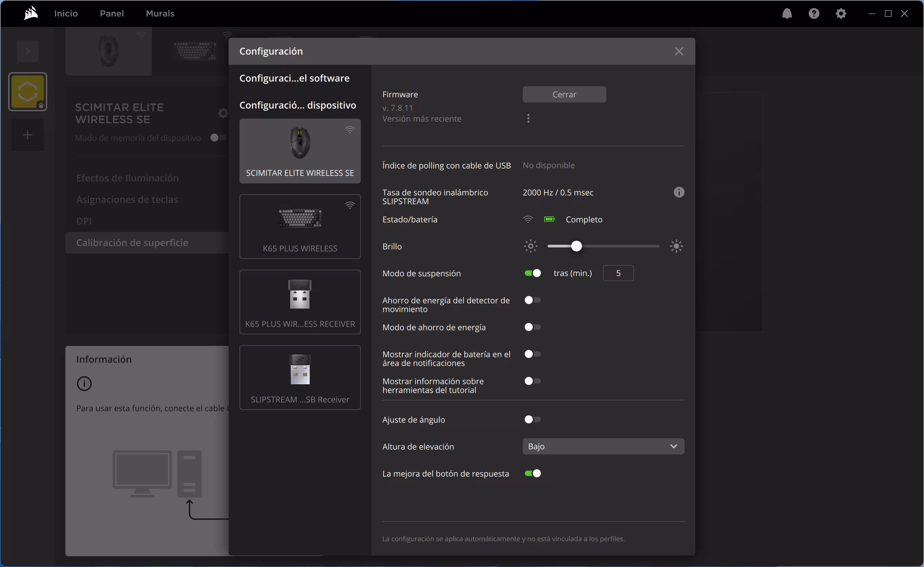Open Asignaciones de teclas
924x567 pixels.
point(127,200)
